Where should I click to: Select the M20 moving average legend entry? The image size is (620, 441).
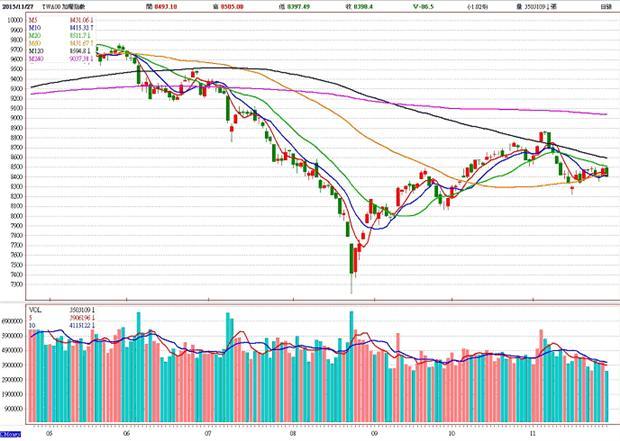[36, 37]
